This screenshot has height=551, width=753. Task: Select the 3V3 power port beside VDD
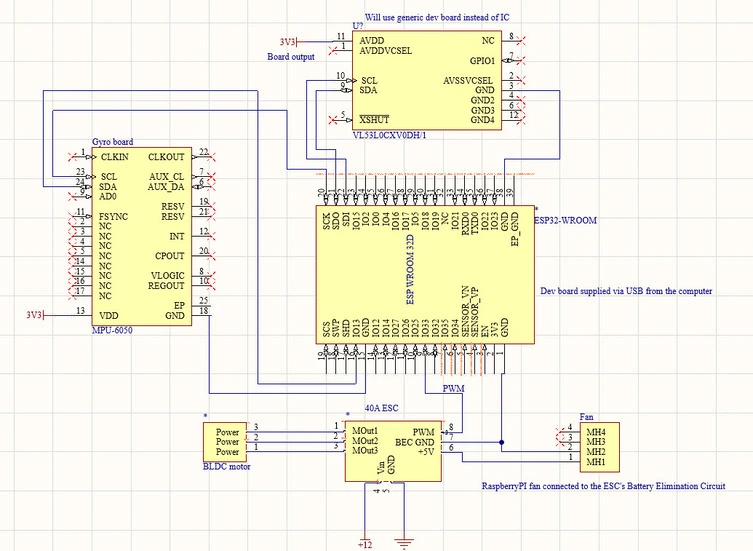(x=35, y=315)
